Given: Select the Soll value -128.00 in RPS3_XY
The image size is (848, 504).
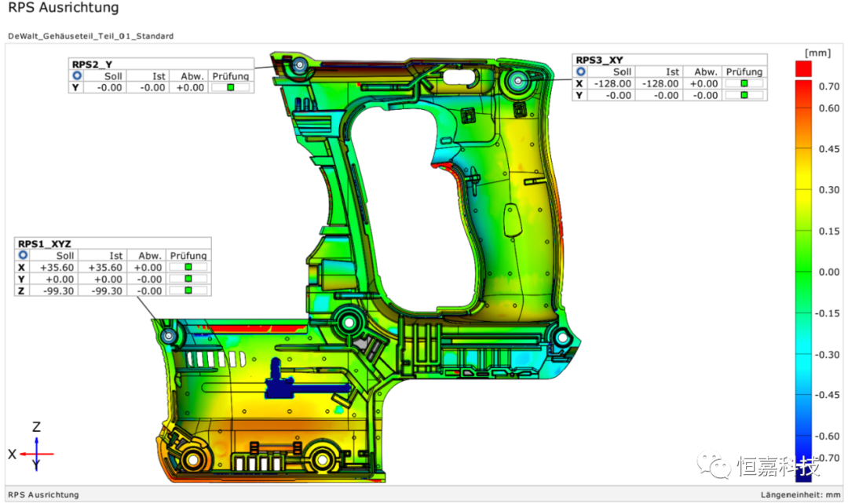Looking at the screenshot, I should 612,84.
